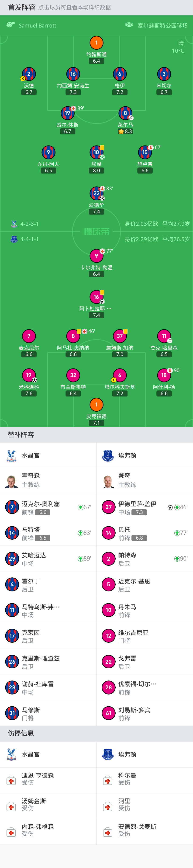The width and height of the screenshot is (193, 868).
Task: View coach 戴奇's photo
Action: click(108, 481)
